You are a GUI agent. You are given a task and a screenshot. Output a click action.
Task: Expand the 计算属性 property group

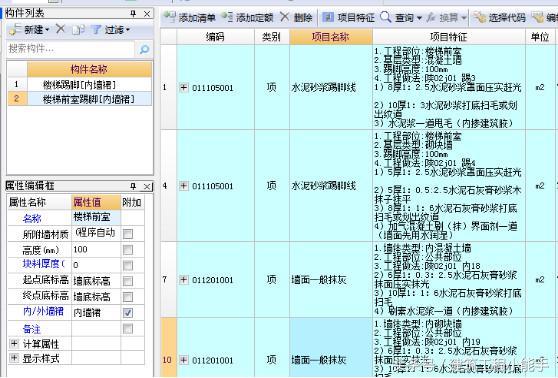(x=14, y=344)
